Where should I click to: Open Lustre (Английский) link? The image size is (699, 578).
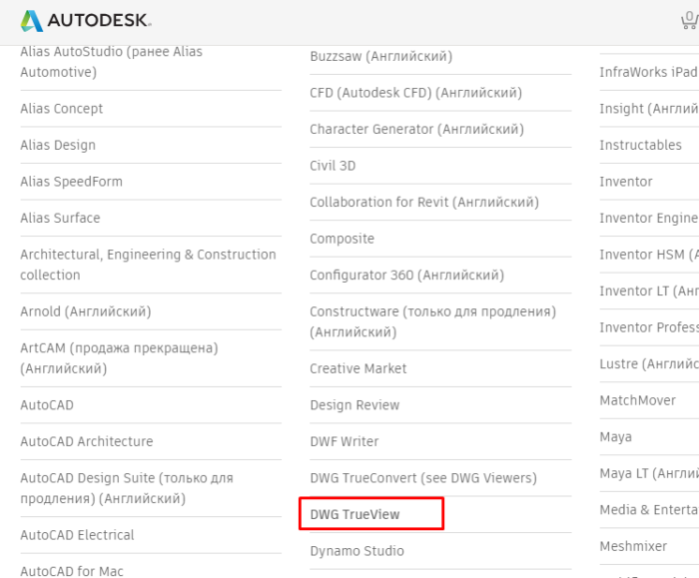649,364
